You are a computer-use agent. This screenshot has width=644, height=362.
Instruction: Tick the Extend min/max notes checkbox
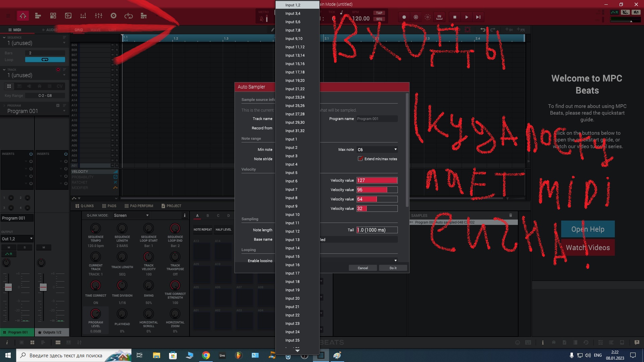tap(361, 159)
